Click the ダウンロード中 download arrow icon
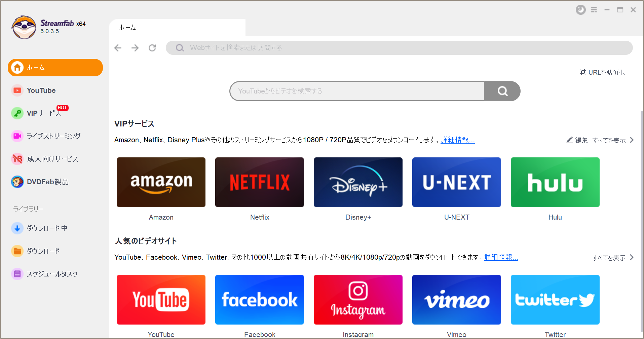Image resolution: width=644 pixels, height=339 pixels. pos(17,228)
